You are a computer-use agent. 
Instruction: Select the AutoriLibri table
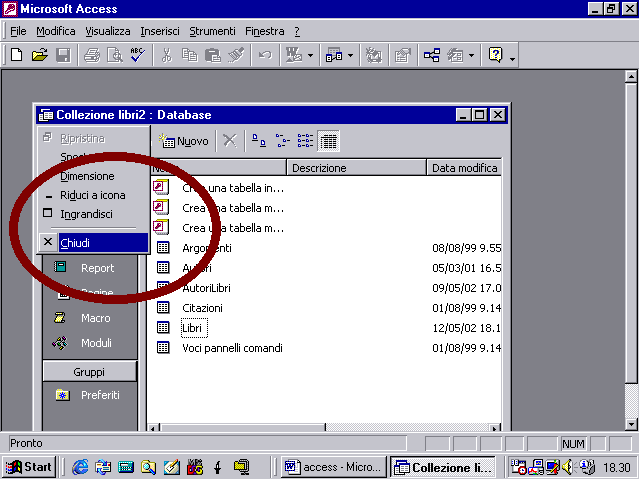(x=206, y=288)
